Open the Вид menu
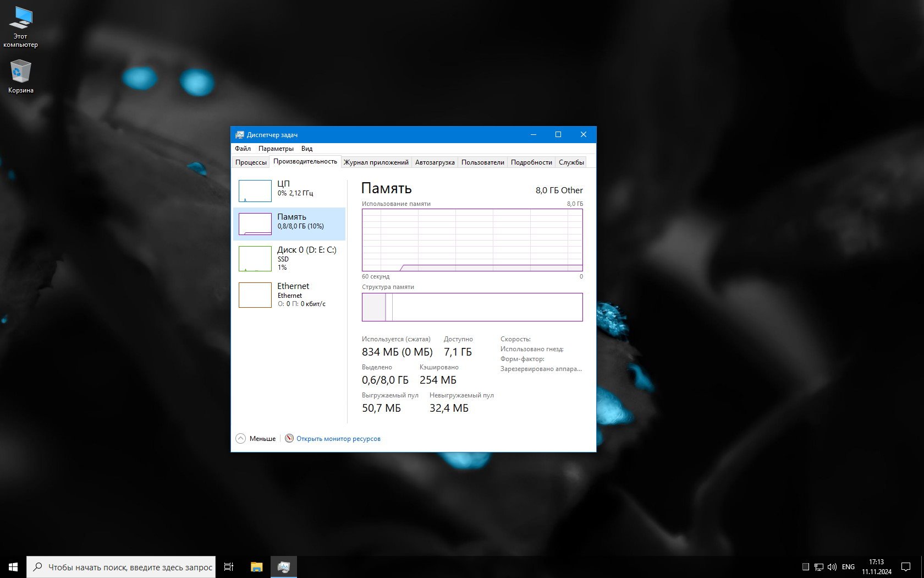Image resolution: width=924 pixels, height=578 pixels. coord(307,149)
